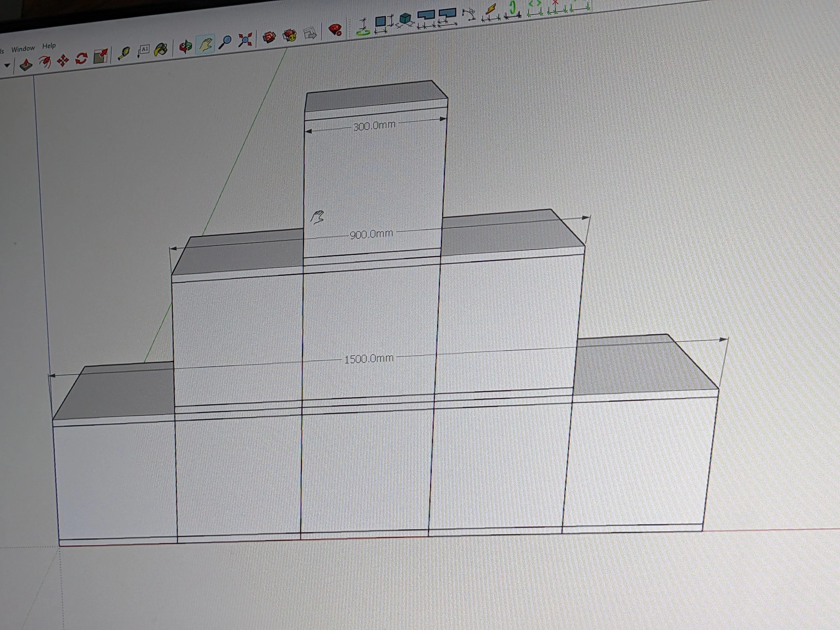Select the Zoom magnifier tool
Screen dimensions: 840x630
pyautogui.click(x=225, y=43)
